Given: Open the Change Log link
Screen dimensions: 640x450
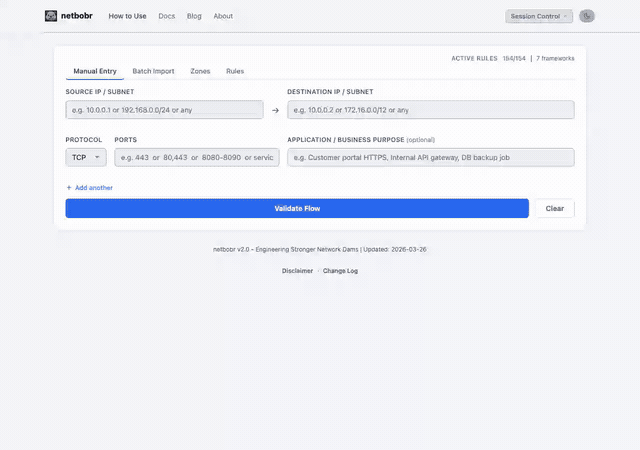Looking at the screenshot, I should (340, 271).
